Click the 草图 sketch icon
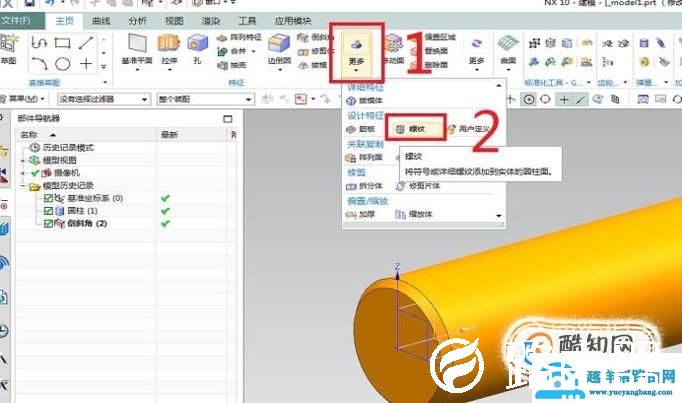Image resolution: width=682 pixels, height=403 pixels. (9, 48)
